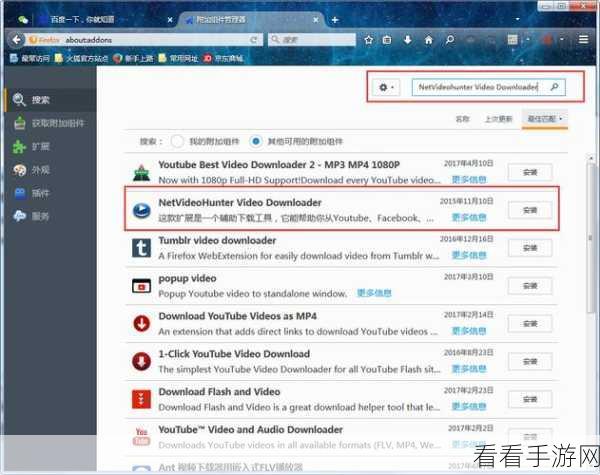Open the Extensions sidebar category
Viewport: 600px width, 475px height.
point(51,147)
